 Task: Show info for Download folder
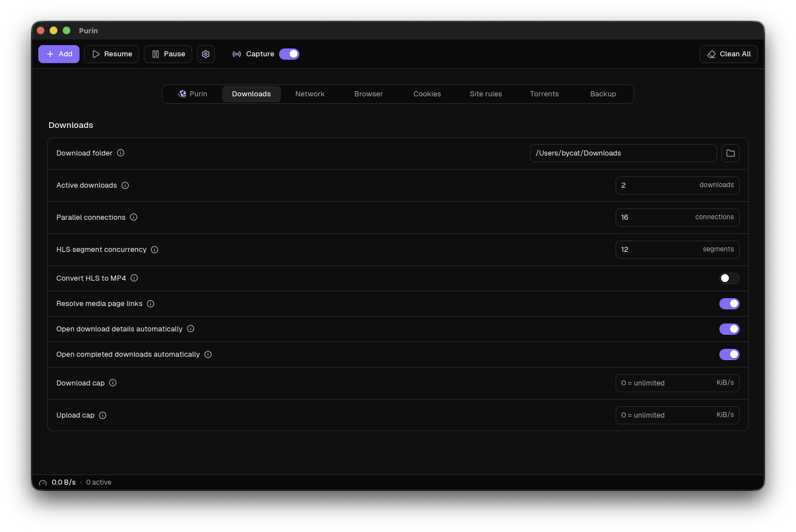121,153
